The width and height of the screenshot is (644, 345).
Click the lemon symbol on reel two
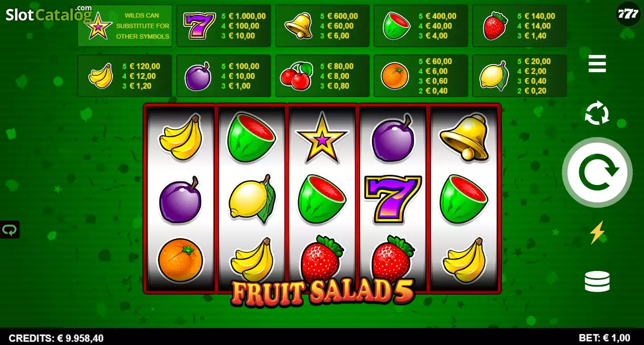pyautogui.click(x=252, y=199)
